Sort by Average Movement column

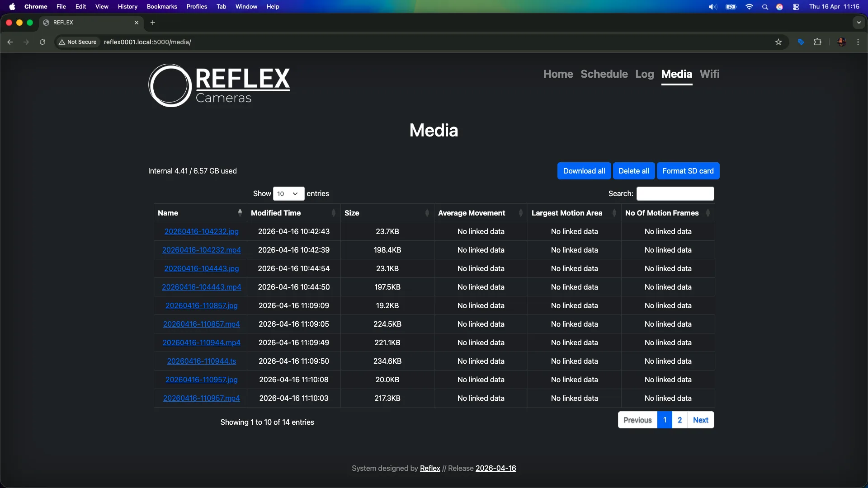point(481,213)
